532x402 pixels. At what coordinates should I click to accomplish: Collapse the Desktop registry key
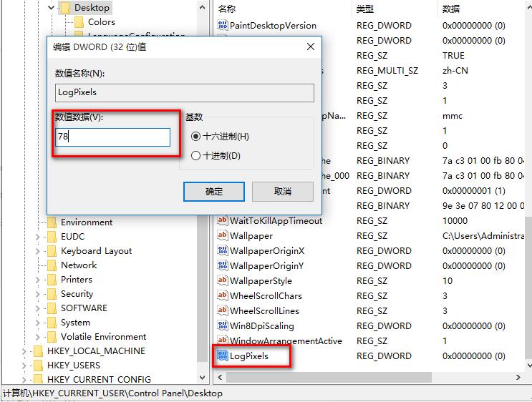[x=51, y=8]
